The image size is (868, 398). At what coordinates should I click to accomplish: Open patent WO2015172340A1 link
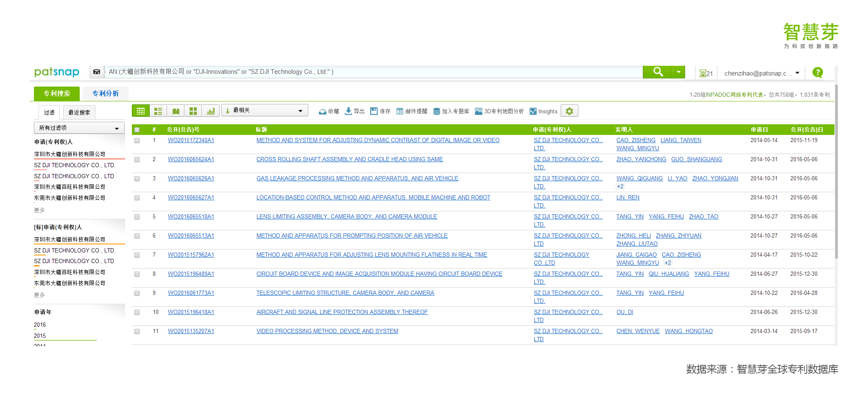coord(191,140)
